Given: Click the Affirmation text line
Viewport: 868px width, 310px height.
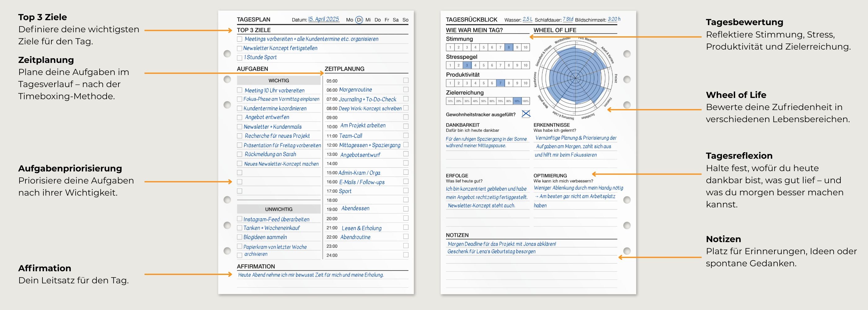Looking at the screenshot, I should [x=311, y=275].
